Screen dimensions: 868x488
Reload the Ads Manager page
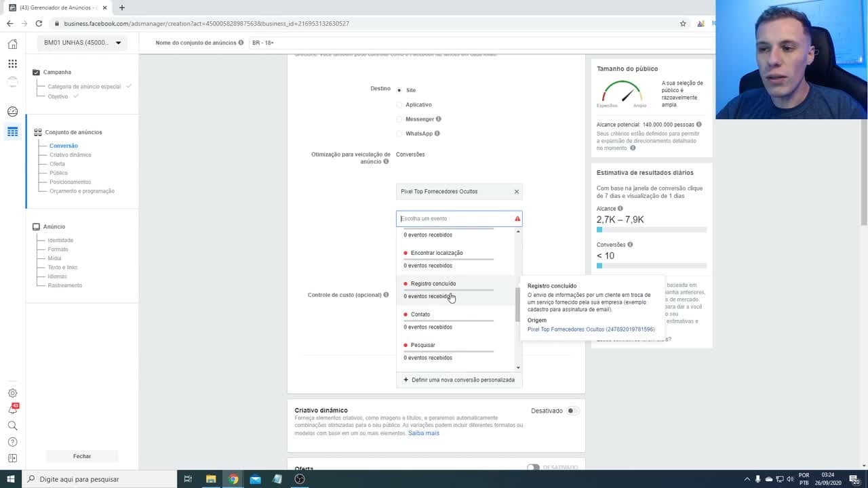click(39, 24)
